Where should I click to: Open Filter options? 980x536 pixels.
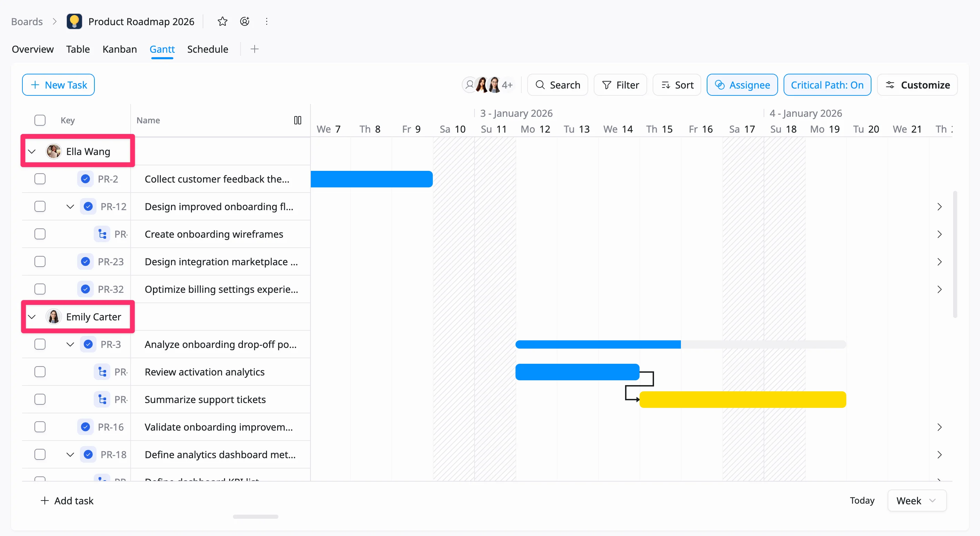620,85
